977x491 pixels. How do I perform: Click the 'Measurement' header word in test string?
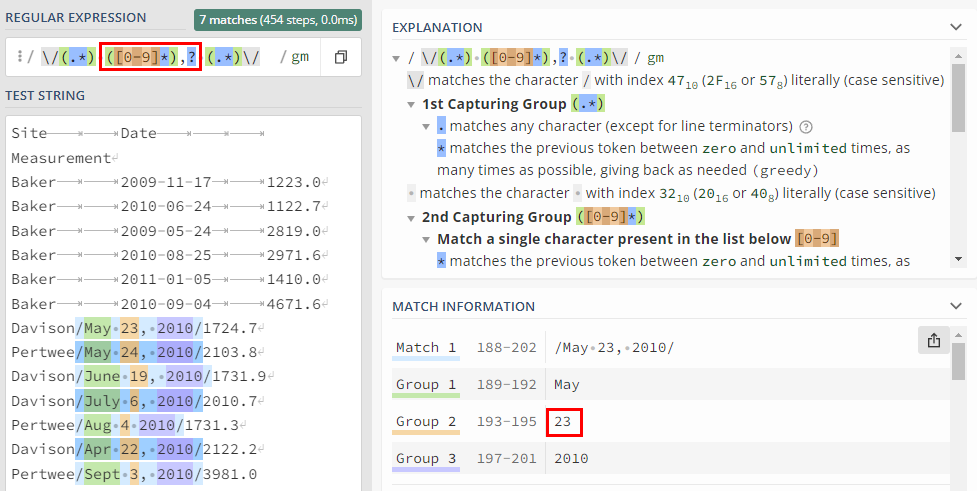(60, 158)
